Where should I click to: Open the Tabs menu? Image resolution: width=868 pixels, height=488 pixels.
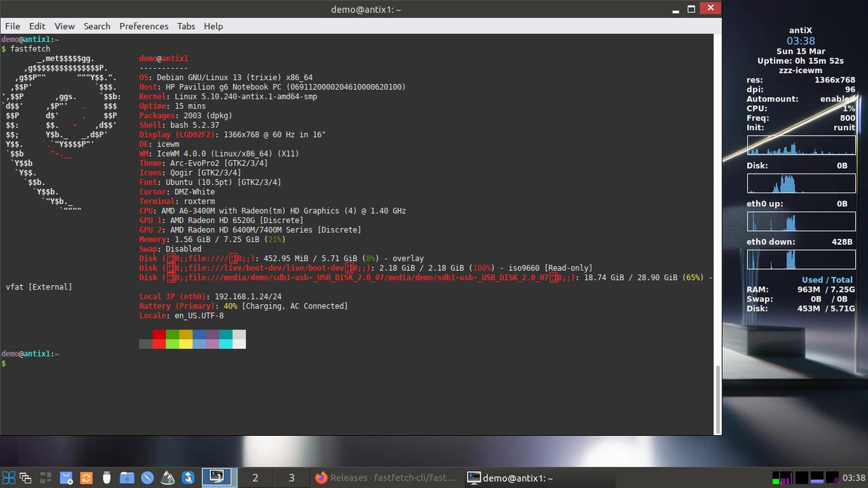coord(186,26)
